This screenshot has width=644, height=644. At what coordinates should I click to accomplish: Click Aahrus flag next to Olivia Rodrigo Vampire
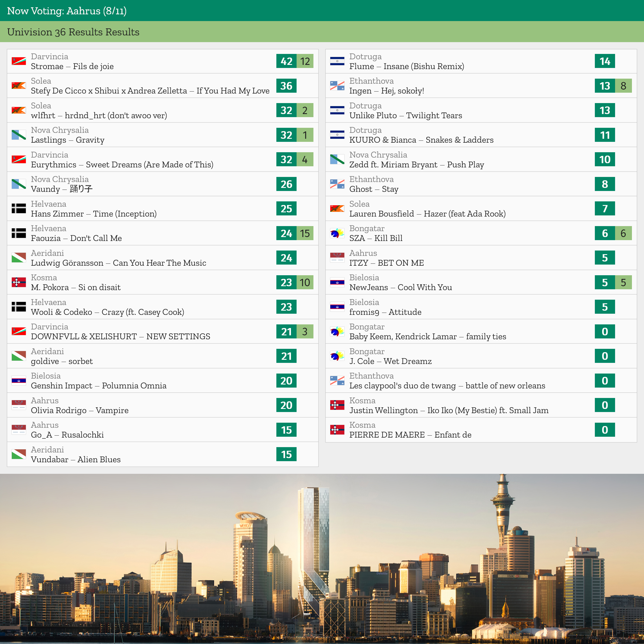click(x=19, y=405)
